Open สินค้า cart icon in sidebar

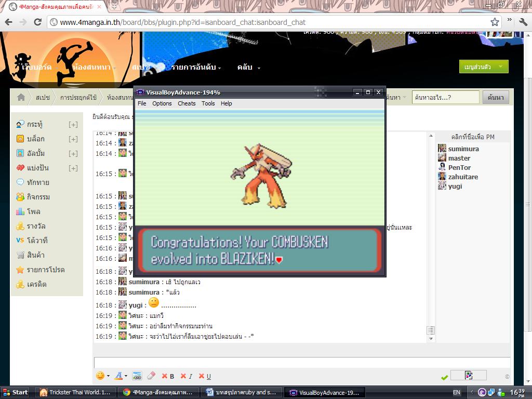20,255
